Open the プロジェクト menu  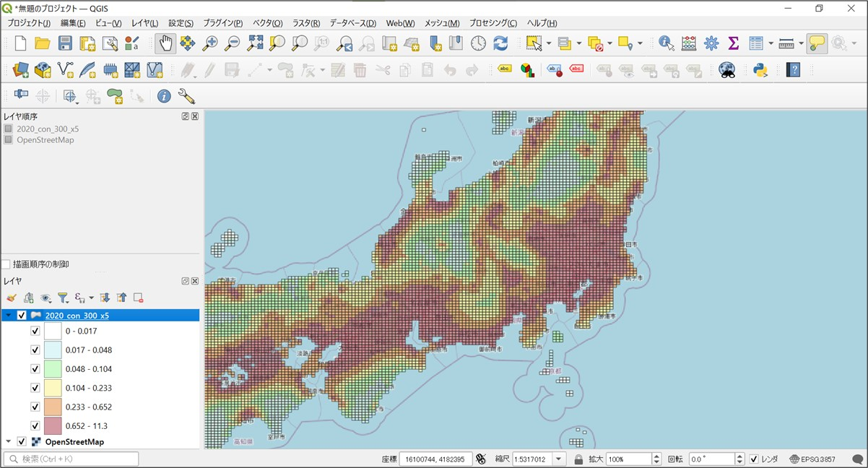(29, 23)
